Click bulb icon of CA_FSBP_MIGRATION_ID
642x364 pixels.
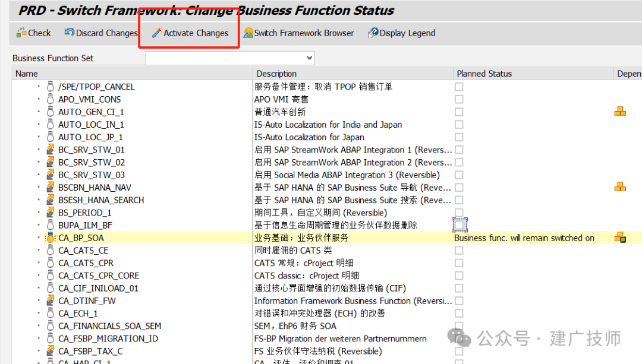click(50, 338)
